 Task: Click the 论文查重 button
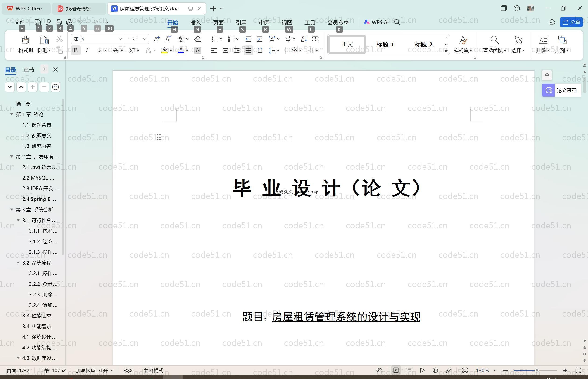(562, 90)
